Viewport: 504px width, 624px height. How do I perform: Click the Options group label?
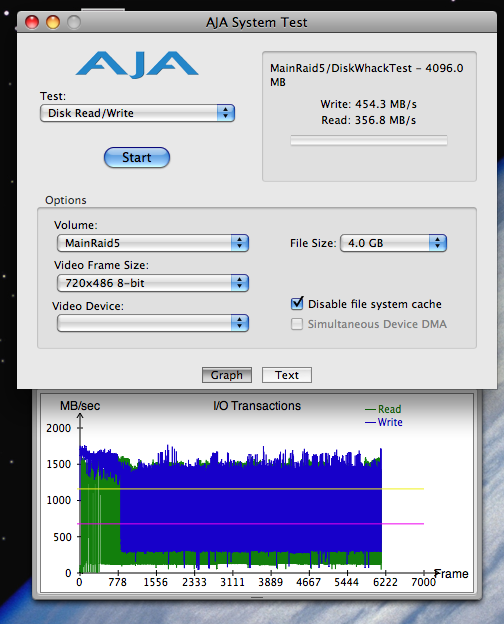pyautogui.click(x=66, y=200)
